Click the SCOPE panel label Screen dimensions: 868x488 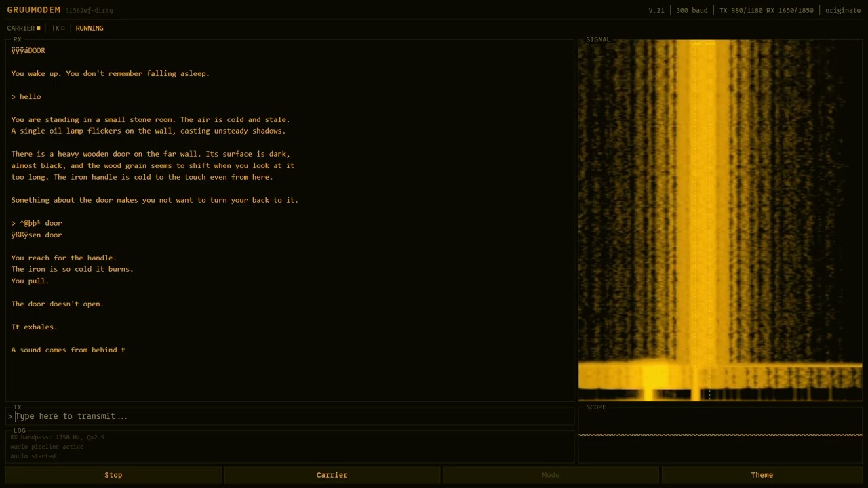pyautogui.click(x=596, y=407)
